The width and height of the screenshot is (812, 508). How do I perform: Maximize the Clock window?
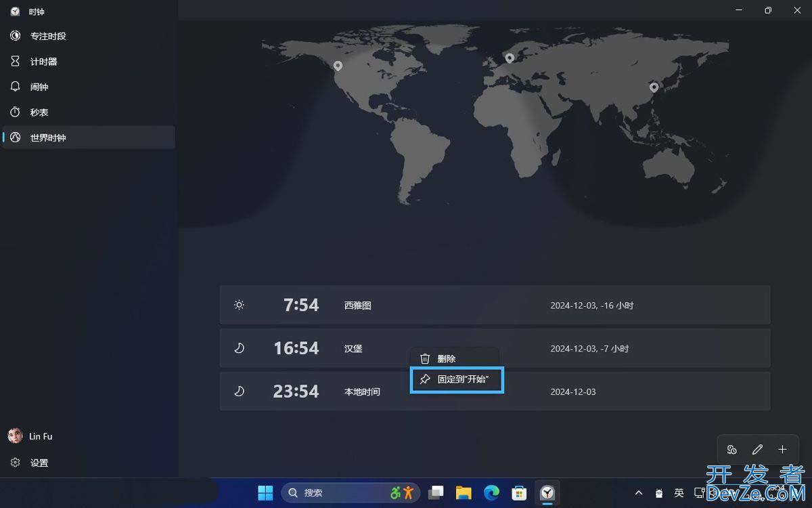click(768, 10)
